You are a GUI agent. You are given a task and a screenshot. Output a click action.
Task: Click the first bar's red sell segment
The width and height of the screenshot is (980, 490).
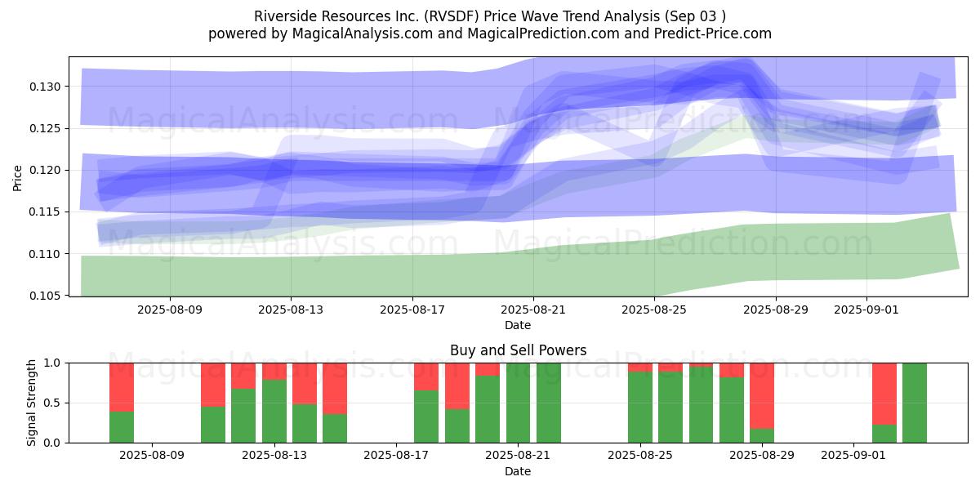pos(122,387)
